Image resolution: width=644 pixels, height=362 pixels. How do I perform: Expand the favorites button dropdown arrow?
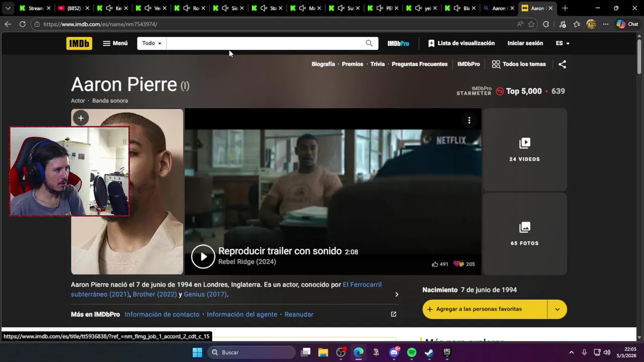pyautogui.click(x=557, y=309)
